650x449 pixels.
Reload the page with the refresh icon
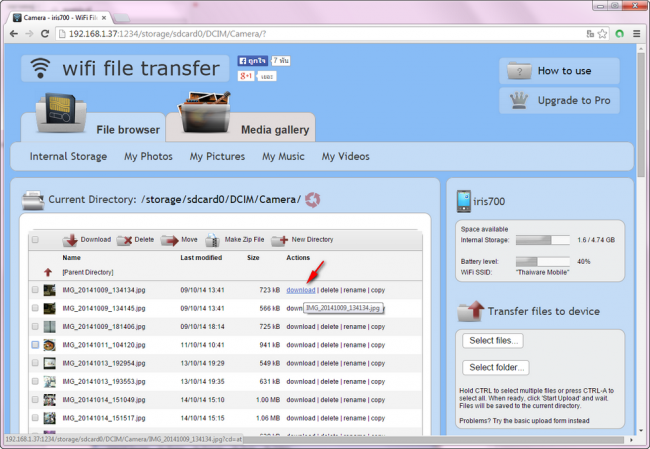[45, 34]
